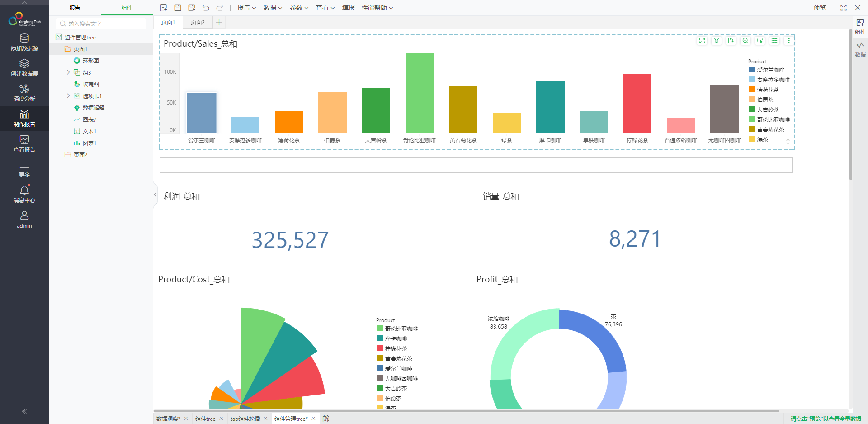Switch to the 报告 tab in left panel
The width and height of the screenshot is (868, 424).
point(75,8)
